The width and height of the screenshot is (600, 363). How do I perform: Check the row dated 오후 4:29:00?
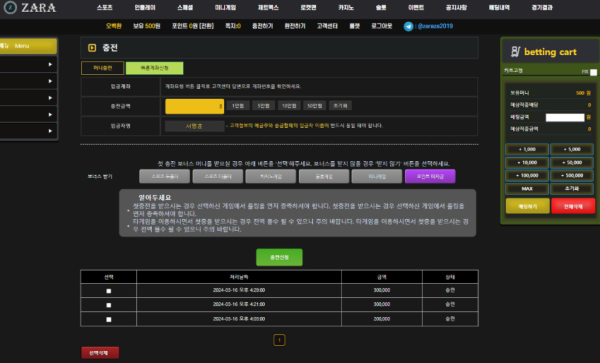(x=109, y=291)
